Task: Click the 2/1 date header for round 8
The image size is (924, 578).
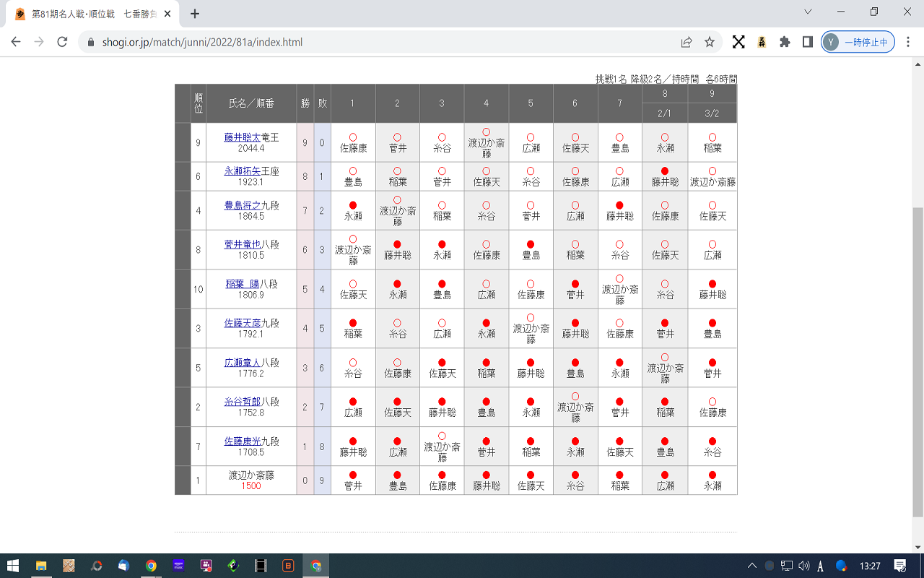Action: click(x=665, y=113)
